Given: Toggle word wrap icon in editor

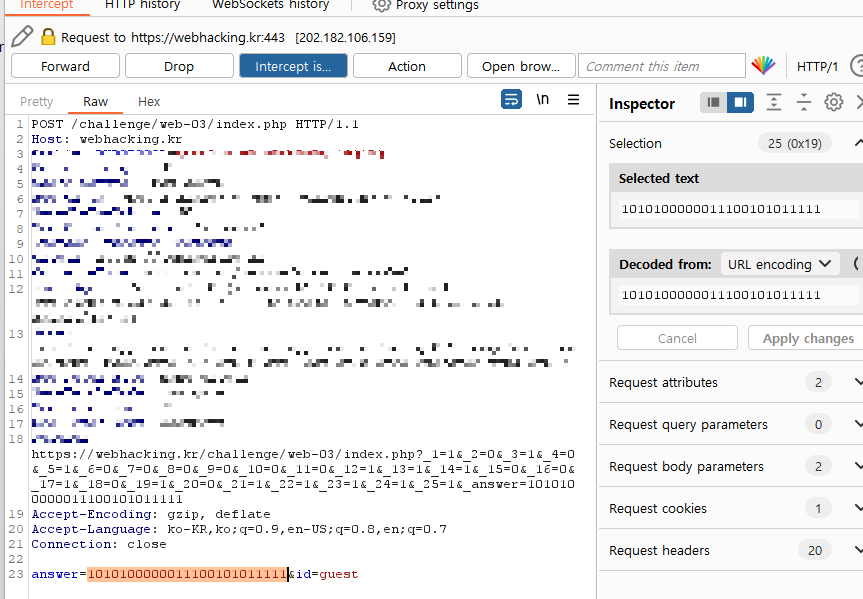Looking at the screenshot, I should click(511, 100).
